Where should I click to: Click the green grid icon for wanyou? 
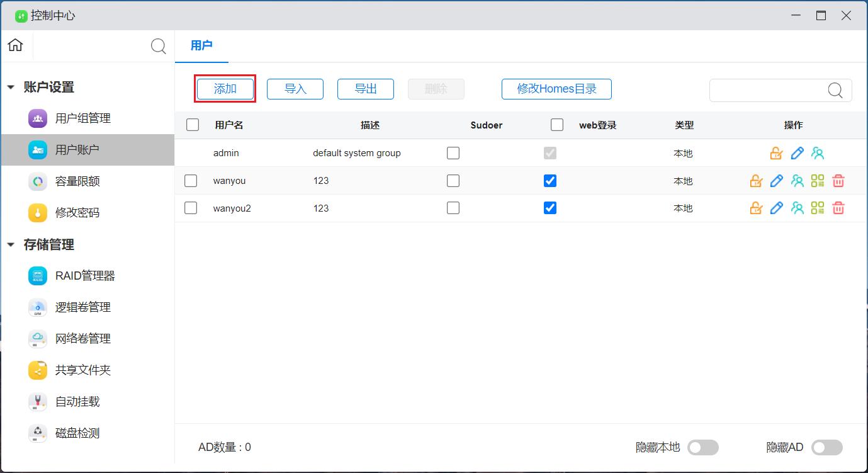817,181
